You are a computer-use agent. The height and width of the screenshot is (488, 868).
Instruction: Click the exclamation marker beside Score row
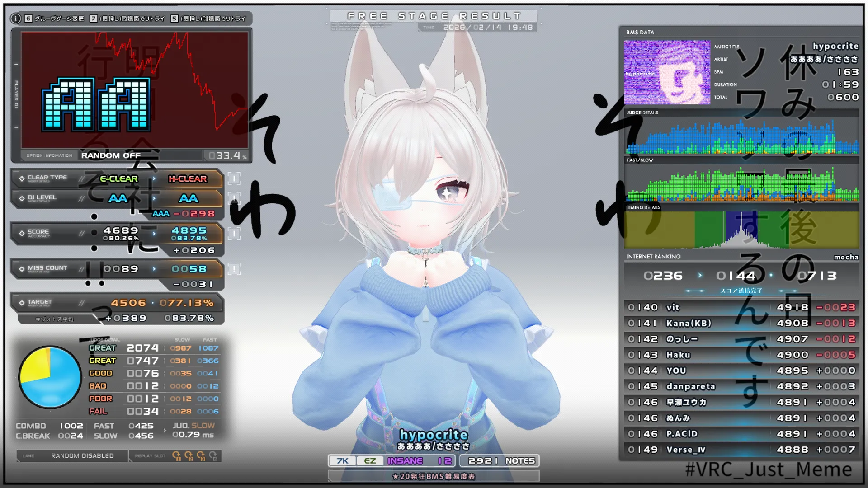tap(234, 234)
